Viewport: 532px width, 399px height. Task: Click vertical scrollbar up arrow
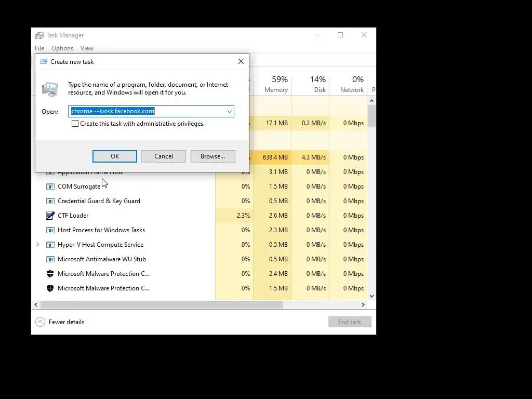[371, 101]
